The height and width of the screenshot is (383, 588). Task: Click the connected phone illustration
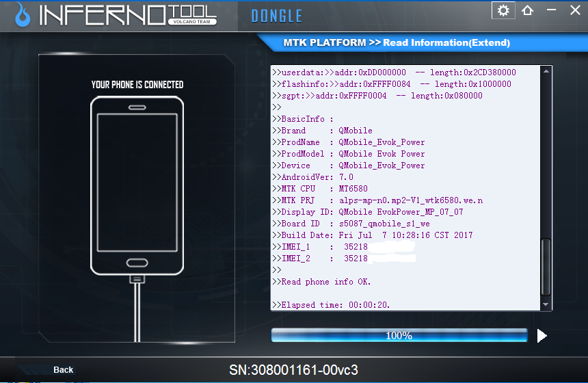(x=137, y=185)
